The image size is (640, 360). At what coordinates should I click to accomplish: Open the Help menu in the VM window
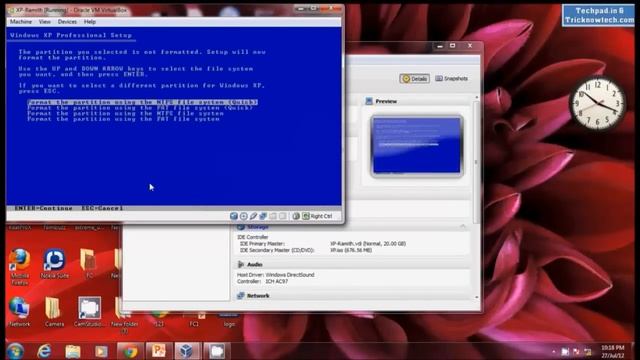(x=89, y=22)
